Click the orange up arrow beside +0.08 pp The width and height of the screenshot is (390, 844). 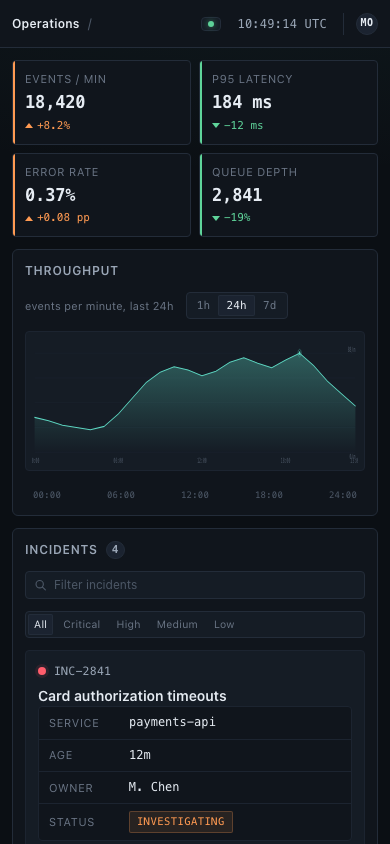tap(29, 218)
